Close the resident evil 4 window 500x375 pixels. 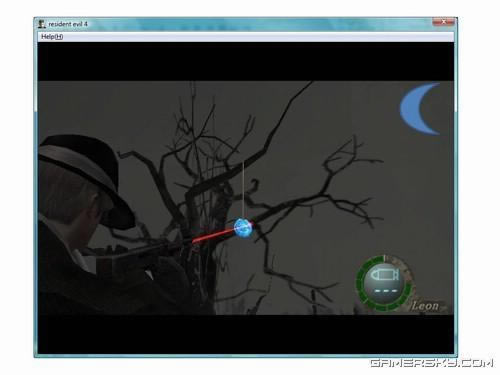[x=443, y=22]
